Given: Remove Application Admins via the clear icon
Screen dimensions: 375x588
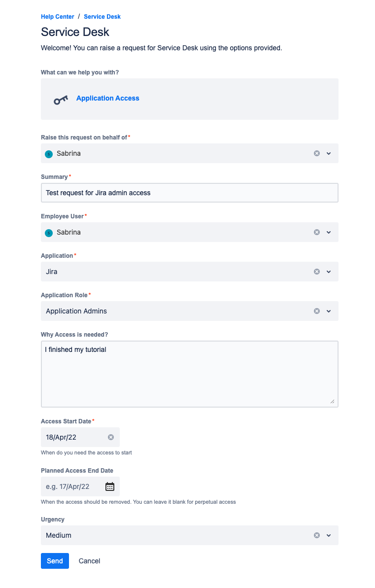Looking at the screenshot, I should tap(317, 311).
